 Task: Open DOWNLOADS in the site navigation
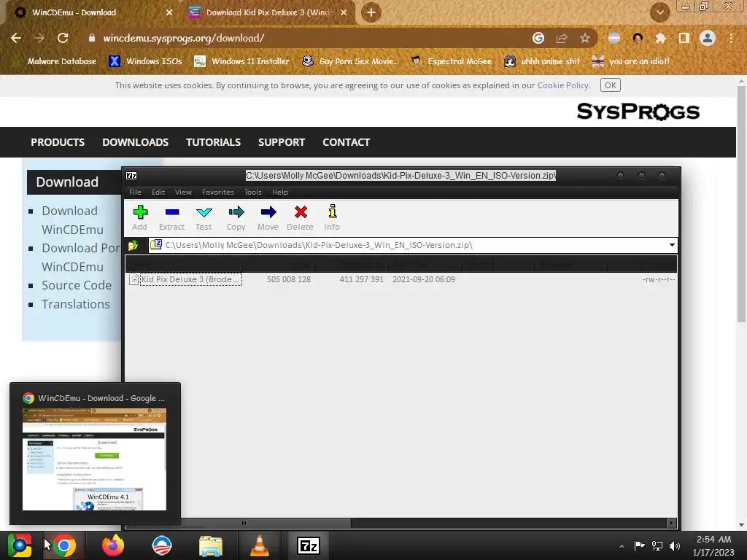(x=135, y=142)
